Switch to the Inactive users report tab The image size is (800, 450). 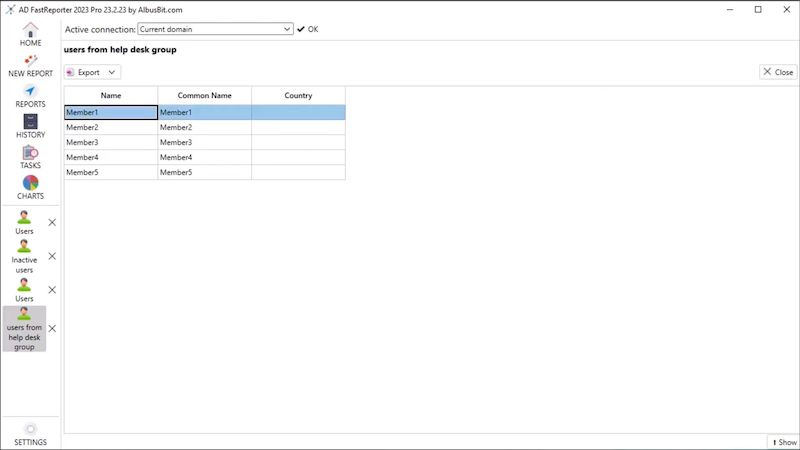coord(24,257)
